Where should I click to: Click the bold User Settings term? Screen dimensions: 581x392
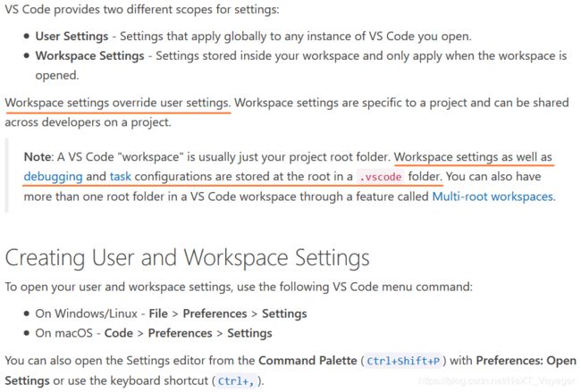click(72, 37)
